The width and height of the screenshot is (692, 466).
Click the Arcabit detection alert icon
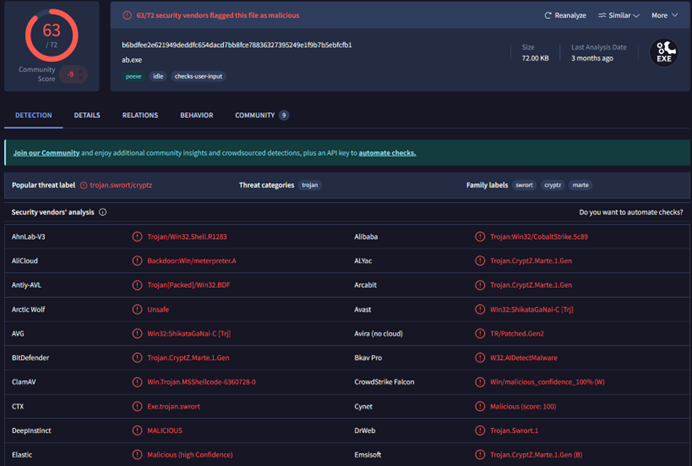click(x=480, y=285)
